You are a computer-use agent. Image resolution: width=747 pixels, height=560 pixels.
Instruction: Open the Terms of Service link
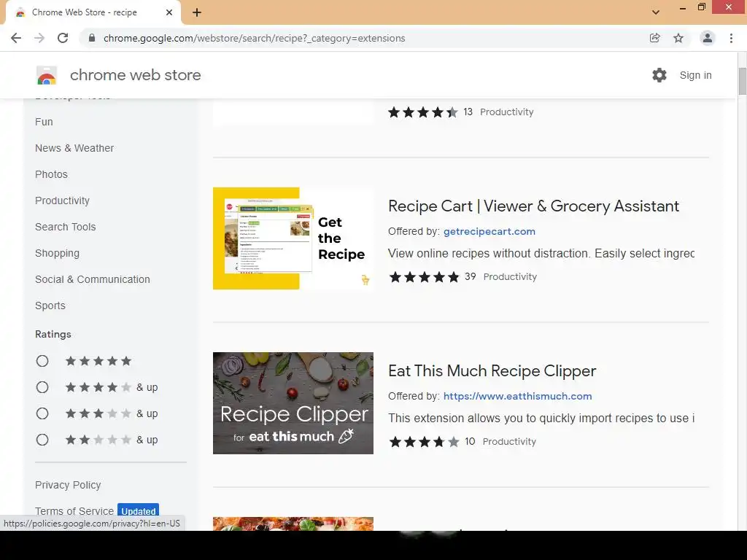coord(74,511)
